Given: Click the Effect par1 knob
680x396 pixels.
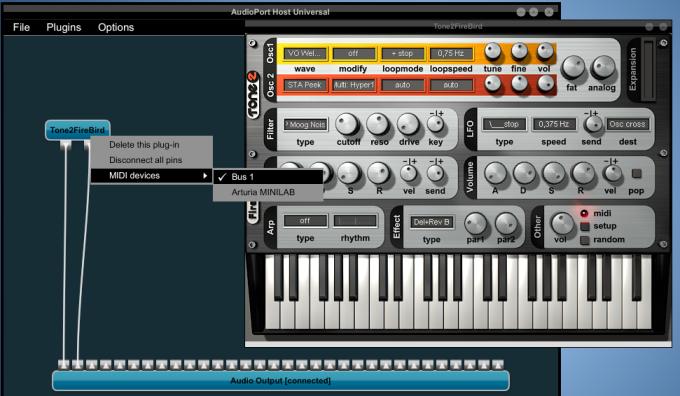Looking at the screenshot, I should point(476,223).
